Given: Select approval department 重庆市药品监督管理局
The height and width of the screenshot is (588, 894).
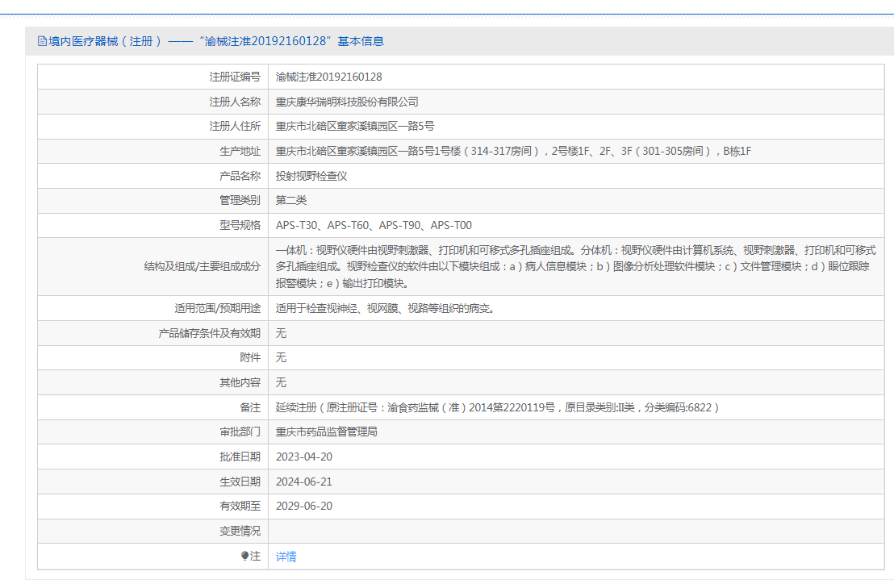Looking at the screenshot, I should (326, 432).
